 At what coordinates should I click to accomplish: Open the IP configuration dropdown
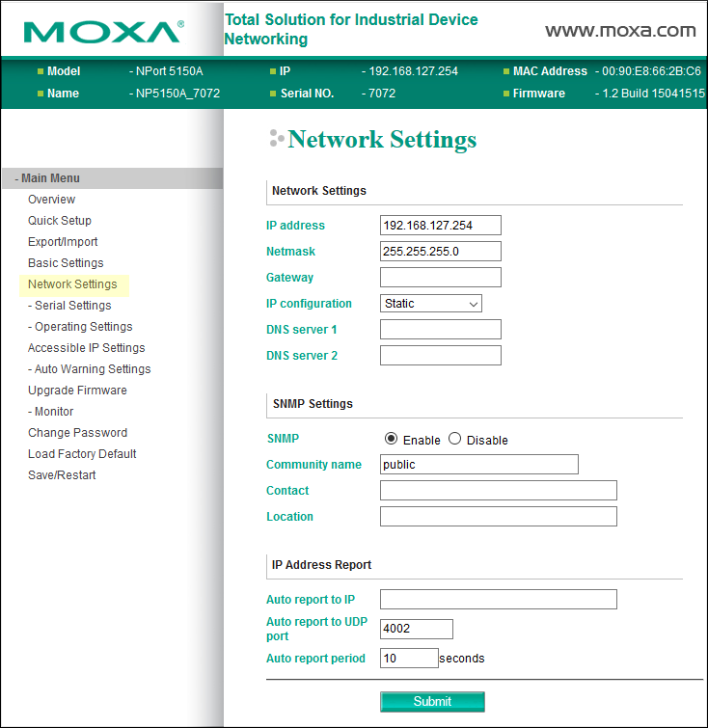(431, 304)
